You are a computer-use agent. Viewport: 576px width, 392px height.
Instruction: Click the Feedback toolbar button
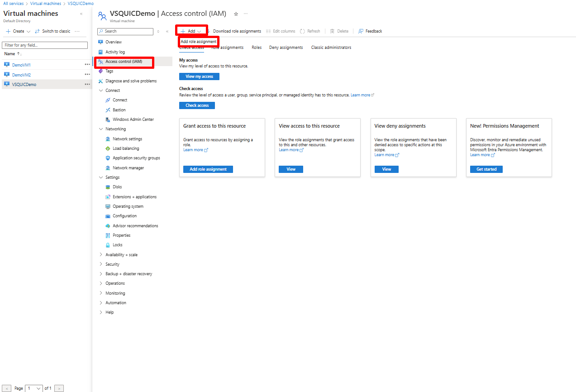click(370, 31)
